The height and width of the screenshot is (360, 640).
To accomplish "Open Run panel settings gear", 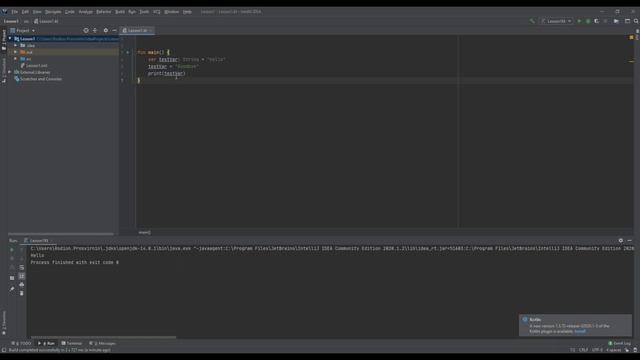I will coord(620,241).
